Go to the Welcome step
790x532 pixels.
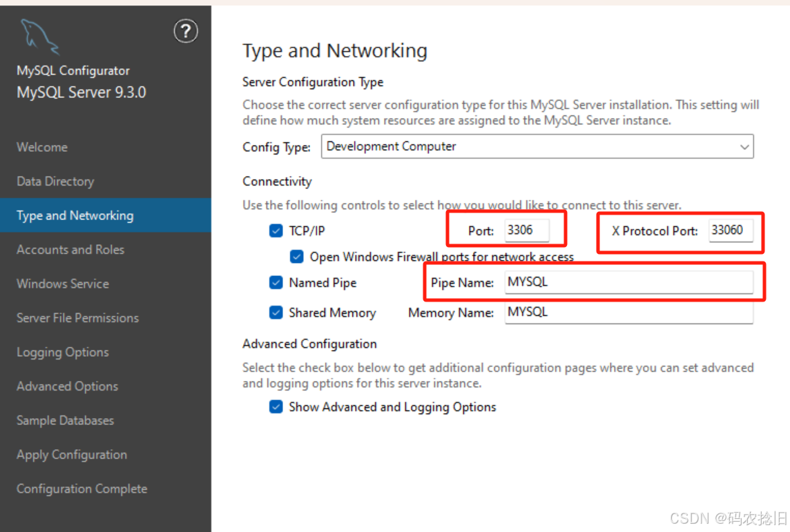tap(42, 148)
